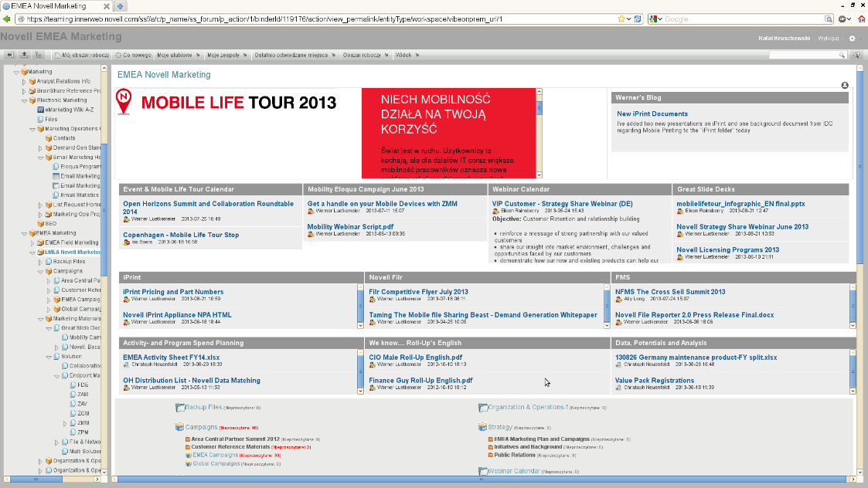This screenshot has width=868, height=488.
Task: Open the Google search engine dropdown
Action: click(656, 19)
